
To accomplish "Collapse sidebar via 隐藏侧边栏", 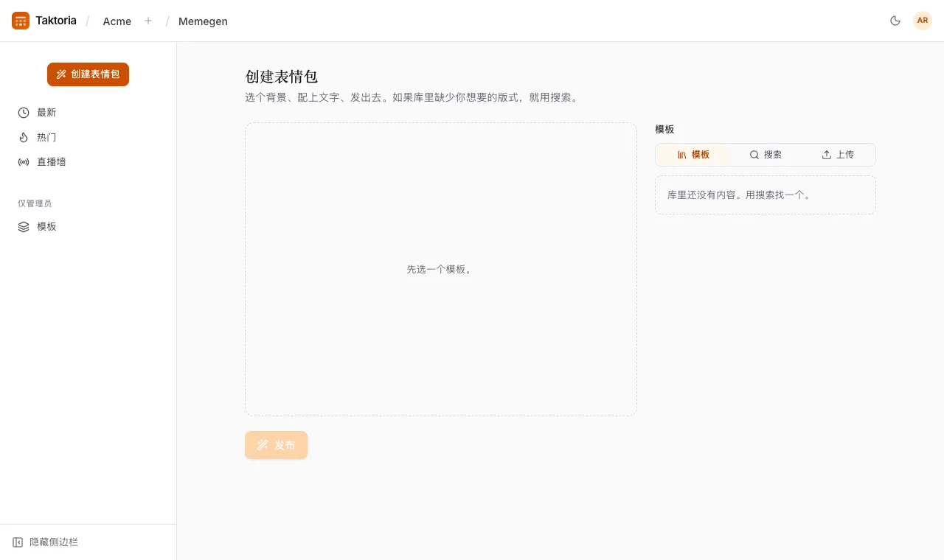I will point(46,542).
